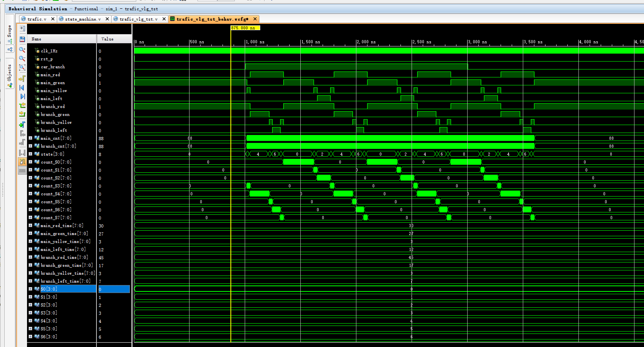644x347 pixels.
Task: Select the branch_yellow_time[7:0] signal name
Action: (x=68, y=273)
